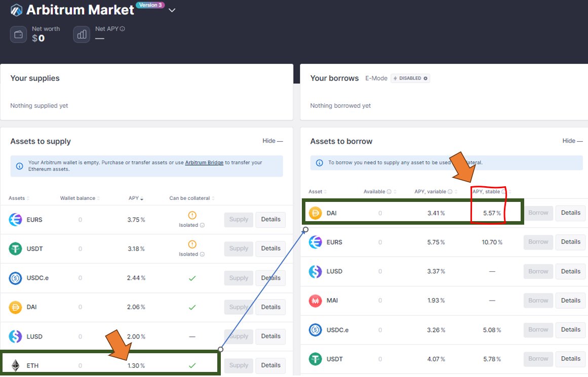Open the Arbitrum Bridge link
The image size is (588, 377).
(204, 162)
